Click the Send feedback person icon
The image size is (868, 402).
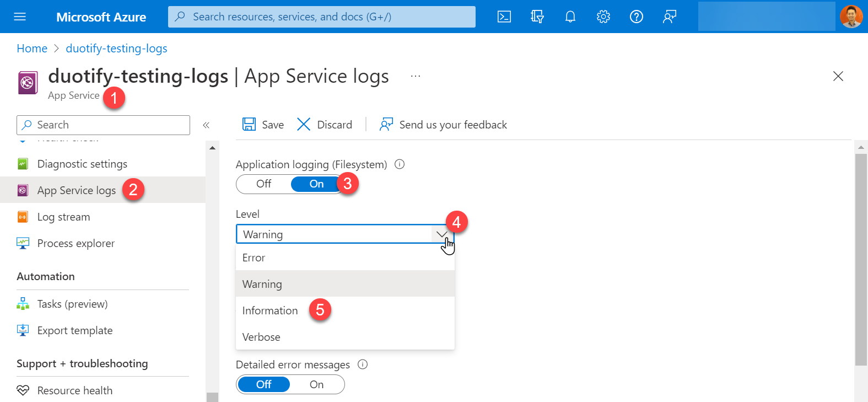pyautogui.click(x=386, y=124)
